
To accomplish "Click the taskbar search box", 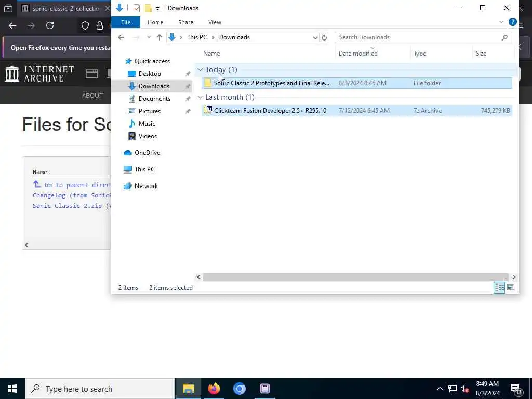I will click(100, 389).
